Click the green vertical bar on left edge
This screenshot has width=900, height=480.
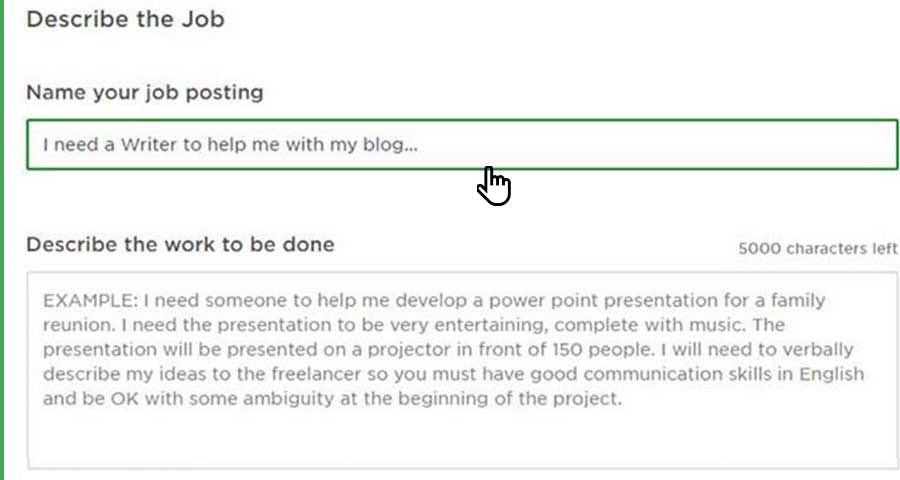[x=2, y=240]
